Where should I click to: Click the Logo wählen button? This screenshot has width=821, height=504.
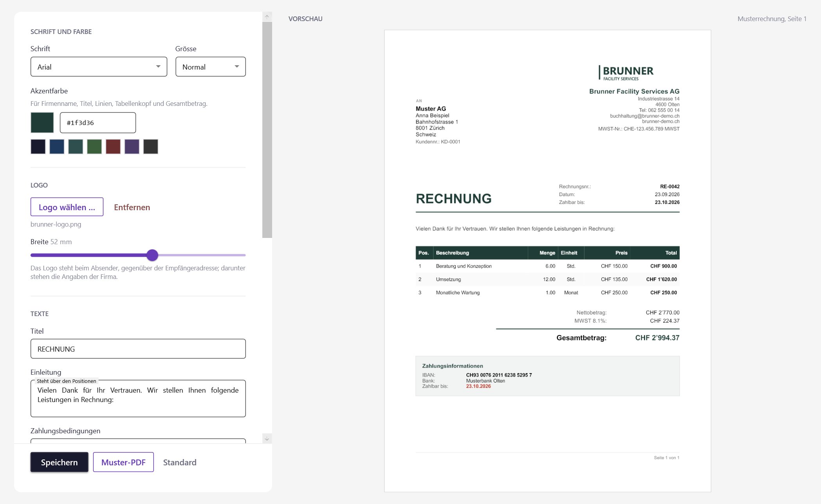pyautogui.click(x=67, y=207)
